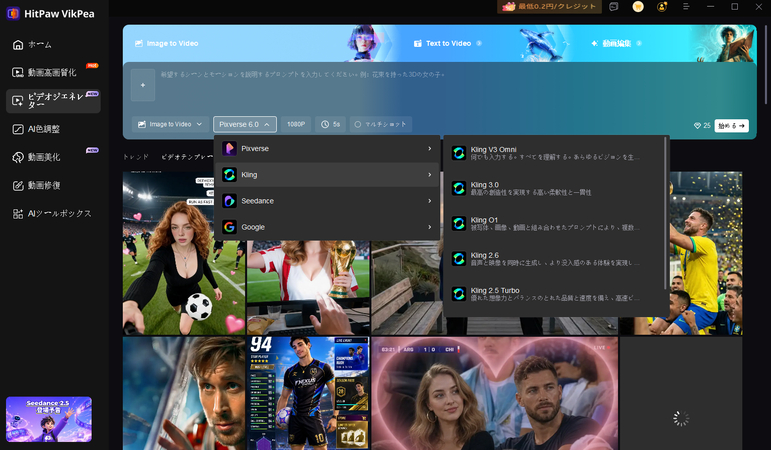The height and width of the screenshot is (450, 771).
Task: Click the Kling submenu vertical scrollbar
Action: tap(666, 214)
